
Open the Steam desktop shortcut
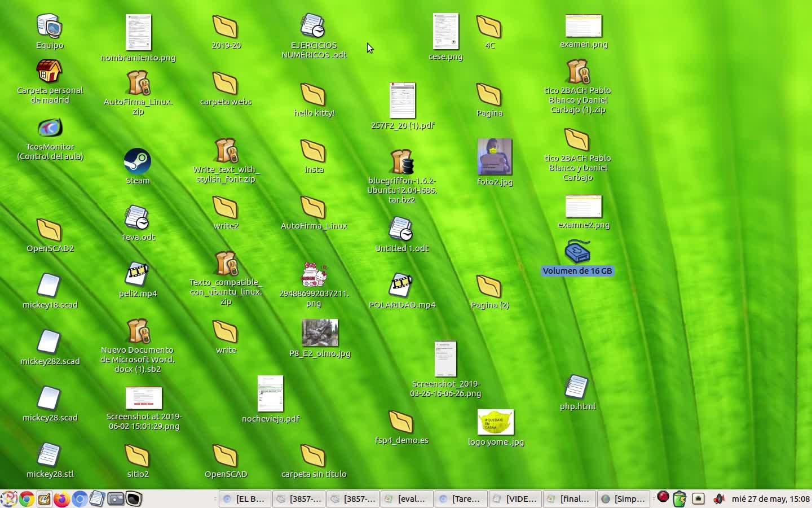[x=137, y=162]
